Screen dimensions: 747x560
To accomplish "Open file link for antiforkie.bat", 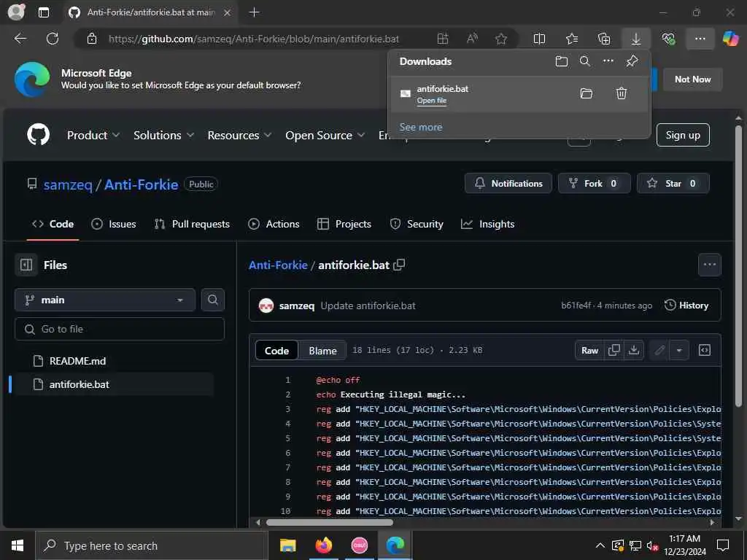I will [x=432, y=101].
